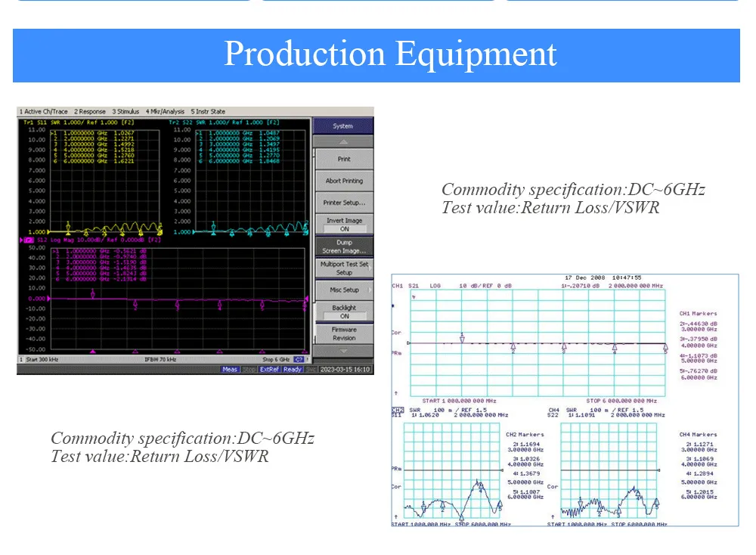Expand the Multiport Test Set Setup submenu
756x555 pixels.
[x=344, y=268]
